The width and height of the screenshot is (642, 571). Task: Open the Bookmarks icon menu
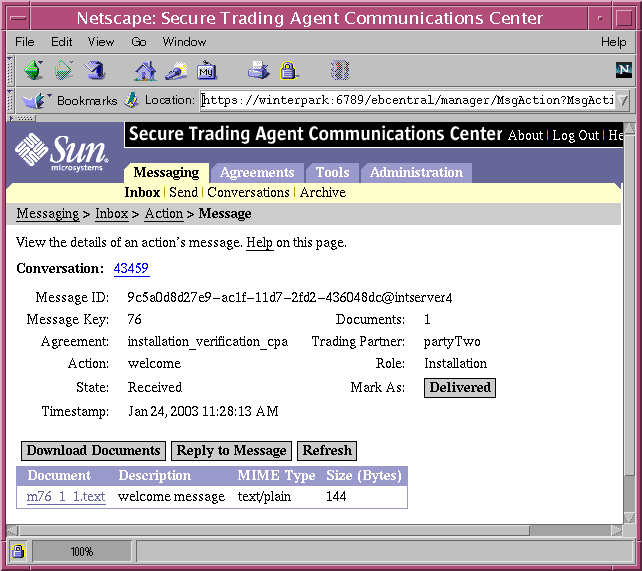pos(36,100)
